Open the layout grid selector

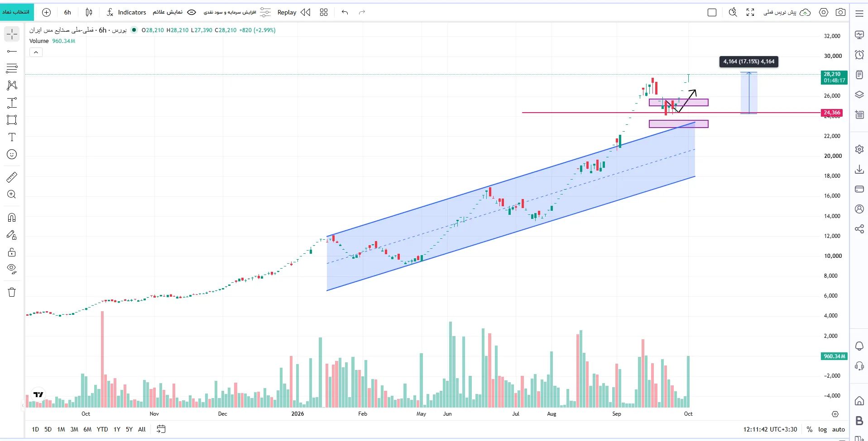[x=323, y=12]
